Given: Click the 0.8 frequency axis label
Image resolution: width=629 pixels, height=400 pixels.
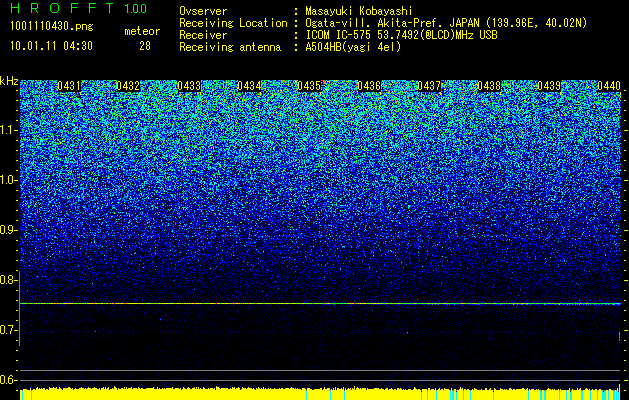Looking at the screenshot, I should click(x=7, y=280).
